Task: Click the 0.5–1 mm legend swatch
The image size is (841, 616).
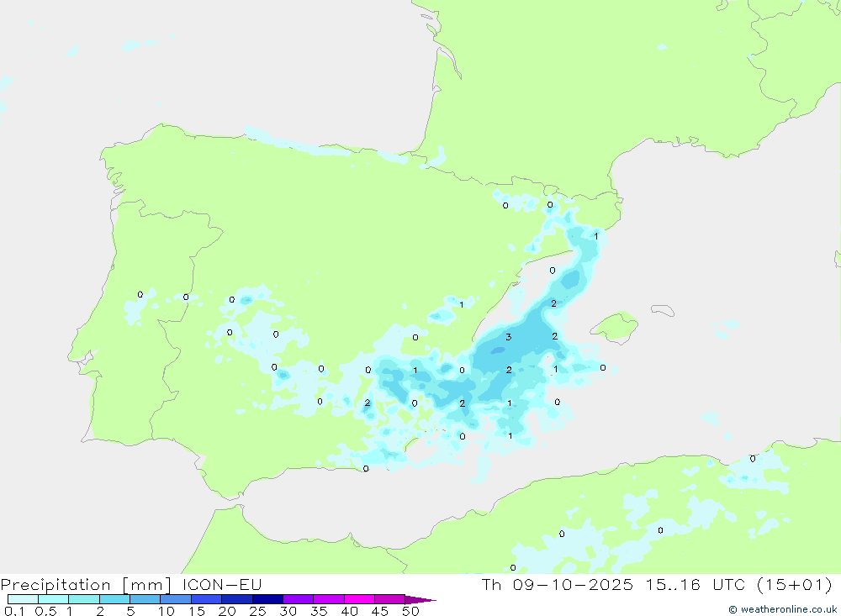Action: (53, 599)
